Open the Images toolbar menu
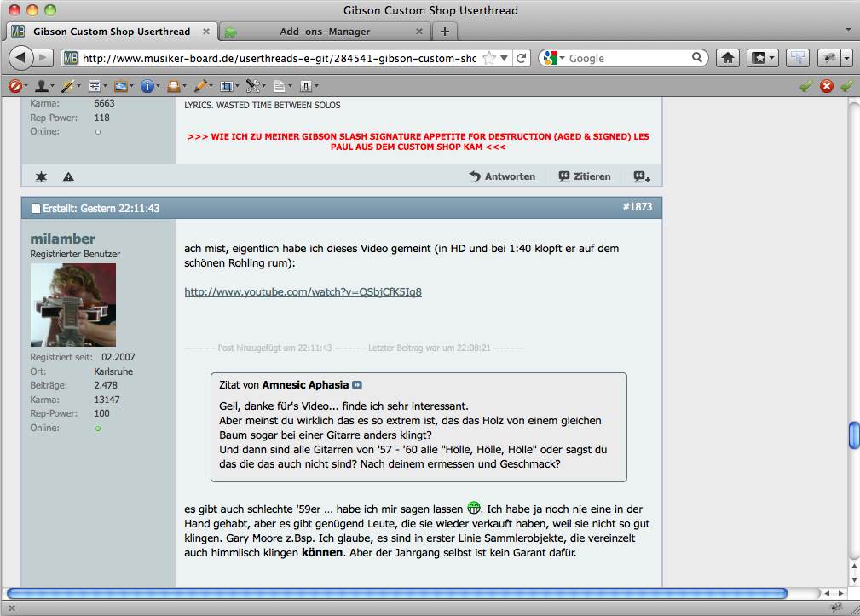Image resolution: width=860 pixels, height=616 pixels. [x=123, y=86]
